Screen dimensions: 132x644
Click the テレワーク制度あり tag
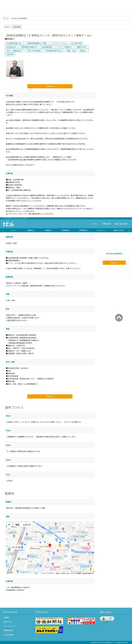click(x=64, y=47)
